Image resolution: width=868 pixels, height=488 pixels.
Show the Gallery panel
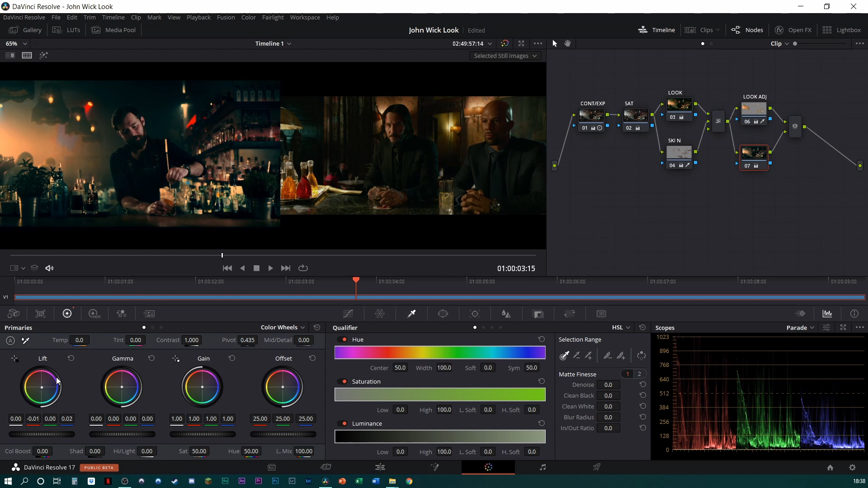(25, 30)
